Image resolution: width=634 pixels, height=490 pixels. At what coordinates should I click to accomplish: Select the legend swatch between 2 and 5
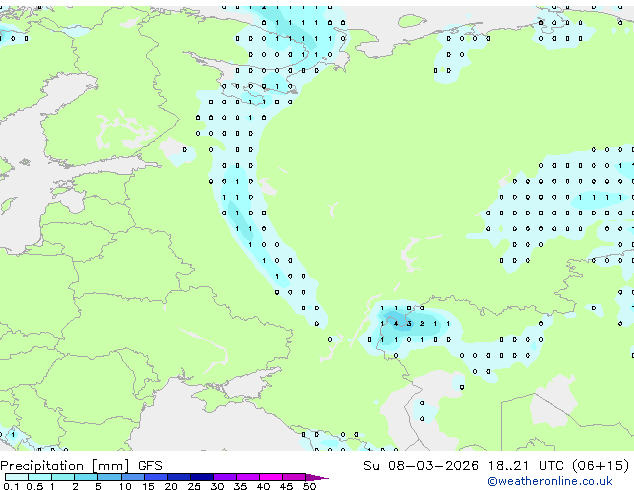86,477
